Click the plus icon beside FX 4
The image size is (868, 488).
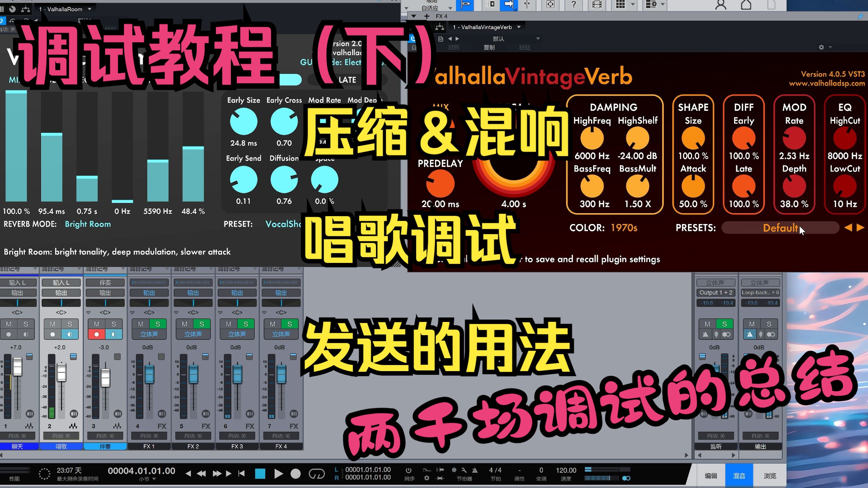pyautogui.click(x=427, y=16)
